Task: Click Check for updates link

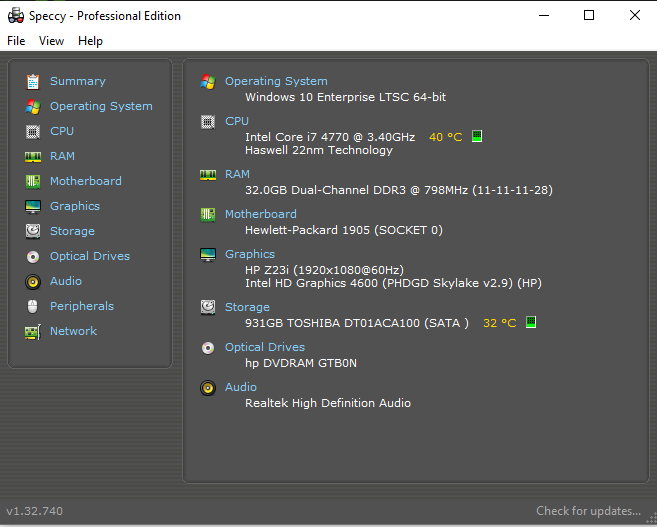Action: [589, 511]
